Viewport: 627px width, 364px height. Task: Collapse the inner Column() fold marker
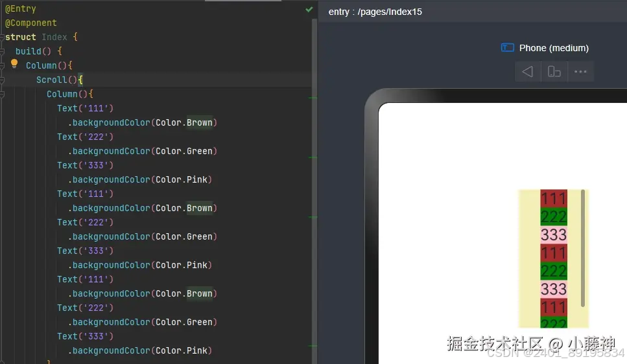click(2, 95)
